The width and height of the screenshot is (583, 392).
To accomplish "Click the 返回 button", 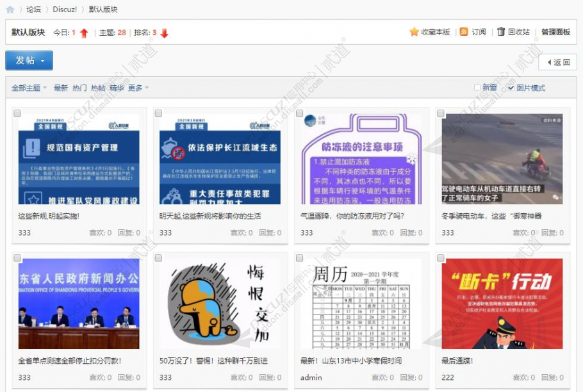I will click(557, 62).
